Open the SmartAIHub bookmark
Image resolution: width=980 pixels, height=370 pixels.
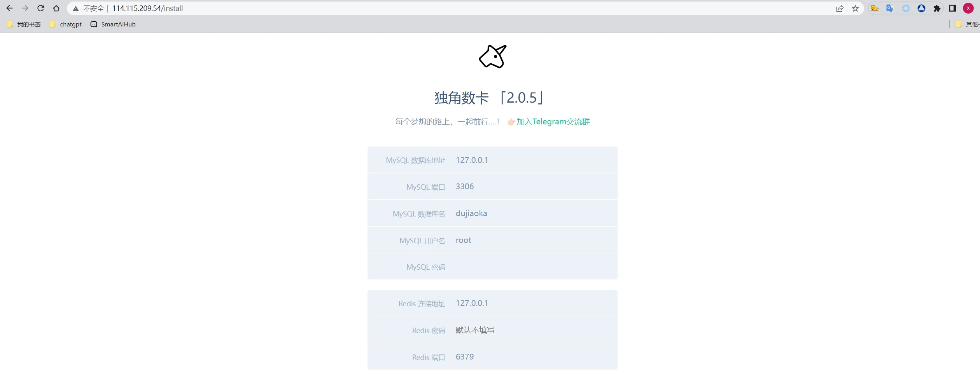tap(113, 24)
